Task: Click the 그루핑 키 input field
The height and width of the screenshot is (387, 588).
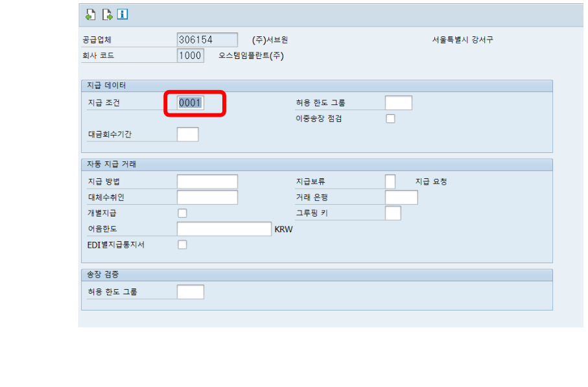Action: 392,213
